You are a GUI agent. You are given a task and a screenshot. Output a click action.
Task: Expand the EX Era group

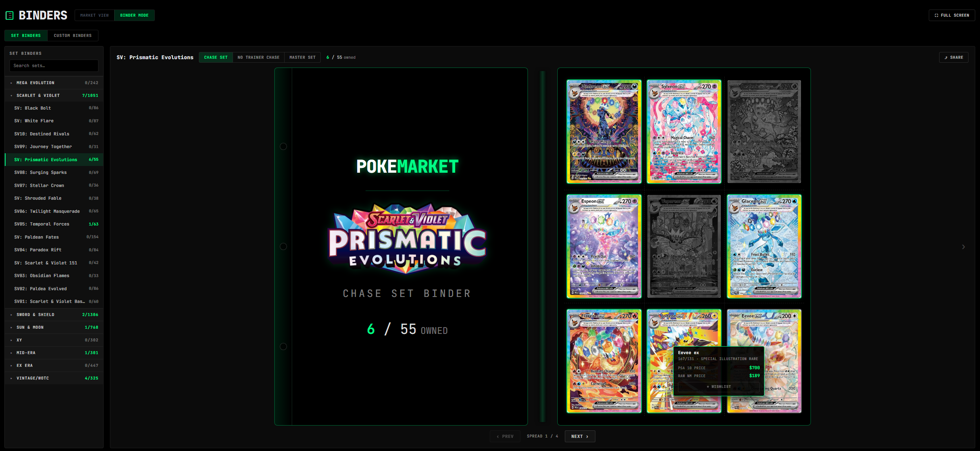(x=54, y=366)
